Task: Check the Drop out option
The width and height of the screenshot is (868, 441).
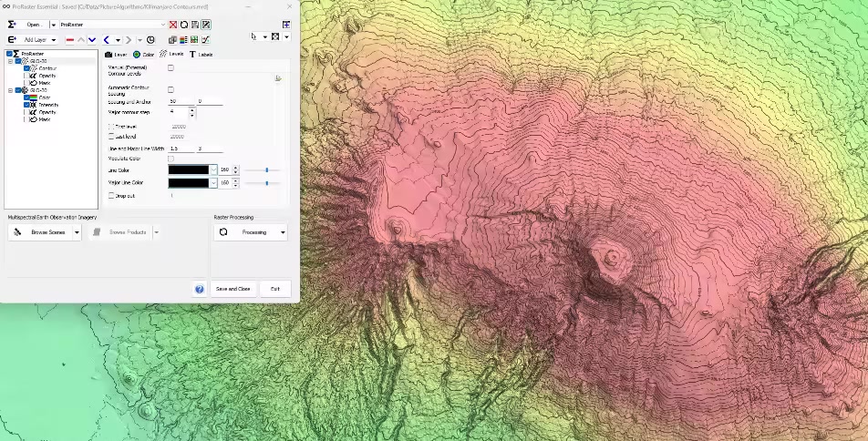Action: pos(111,195)
